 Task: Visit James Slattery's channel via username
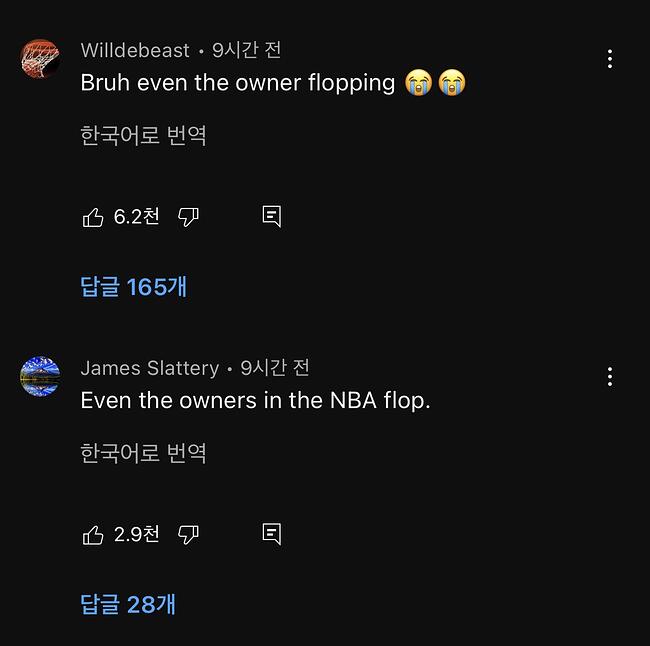coord(149,368)
